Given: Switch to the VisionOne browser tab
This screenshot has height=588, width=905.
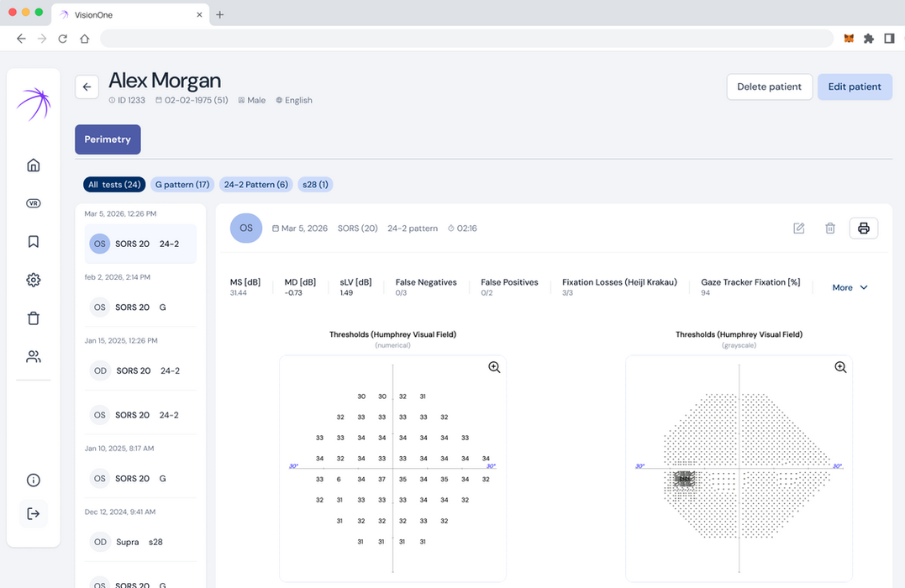Looking at the screenshot, I should 130,15.
